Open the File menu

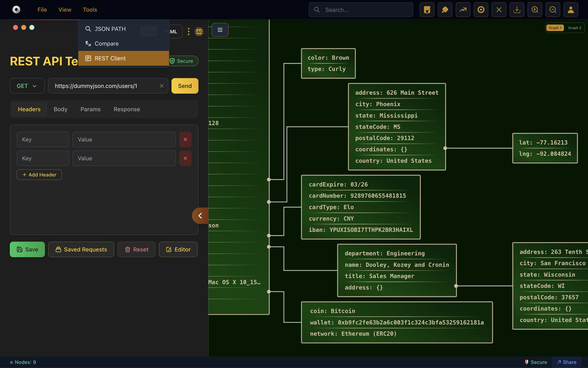click(x=42, y=10)
